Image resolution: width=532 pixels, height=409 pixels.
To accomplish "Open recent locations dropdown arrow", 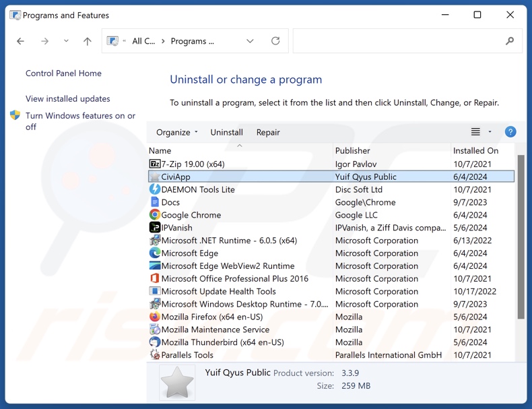I will [x=66, y=41].
